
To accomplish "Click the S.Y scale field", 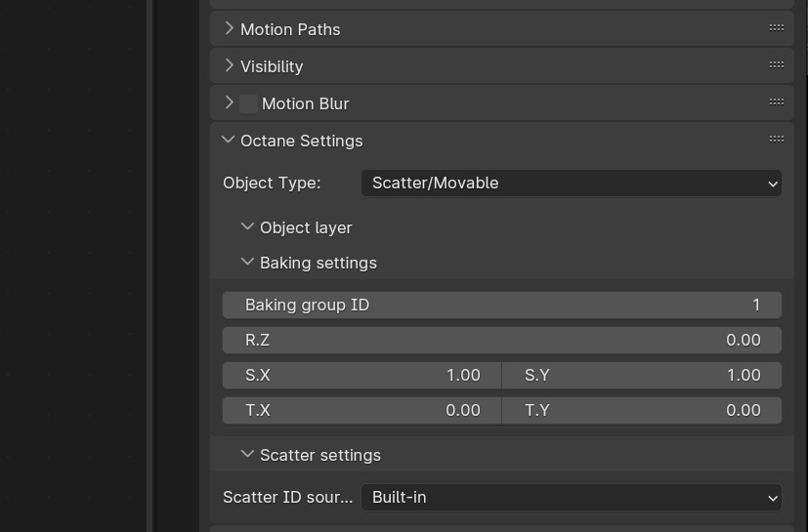I will click(x=642, y=375).
